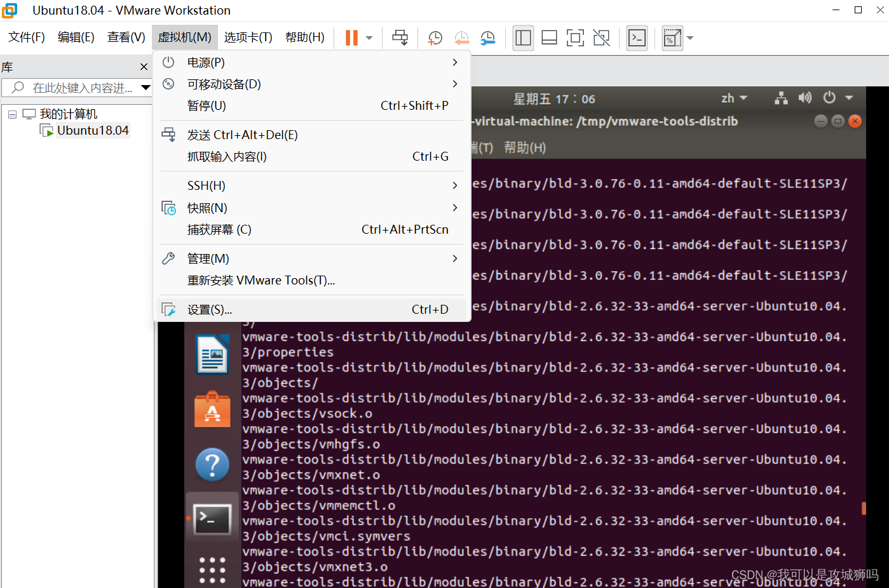The width and height of the screenshot is (889, 588).
Task: Take a snapshot using the toolbar clock icon
Action: coord(435,38)
